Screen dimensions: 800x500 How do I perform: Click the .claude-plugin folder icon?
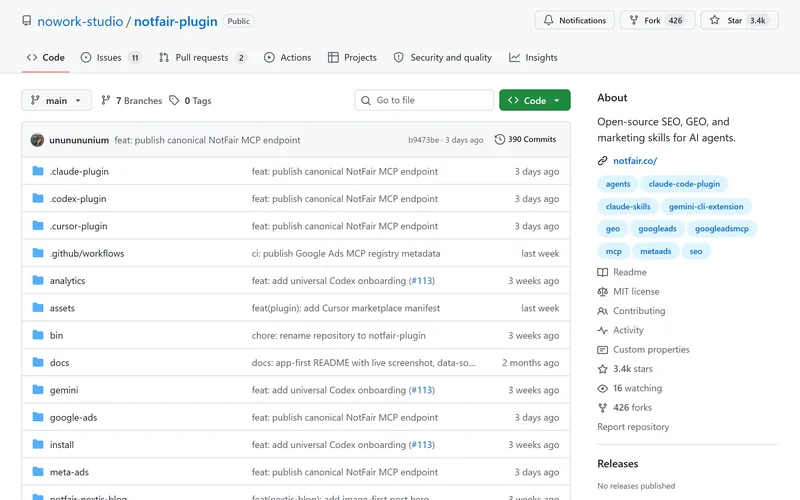point(38,171)
